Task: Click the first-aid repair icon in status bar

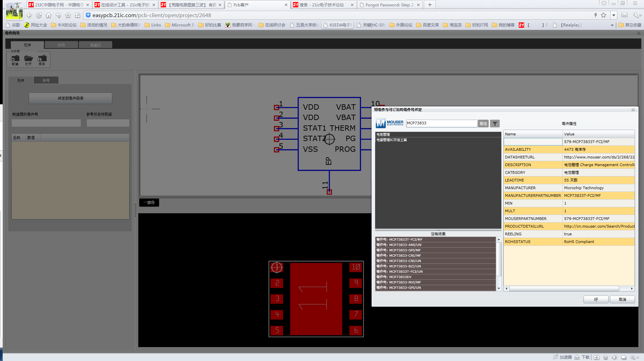Action: pos(597,357)
